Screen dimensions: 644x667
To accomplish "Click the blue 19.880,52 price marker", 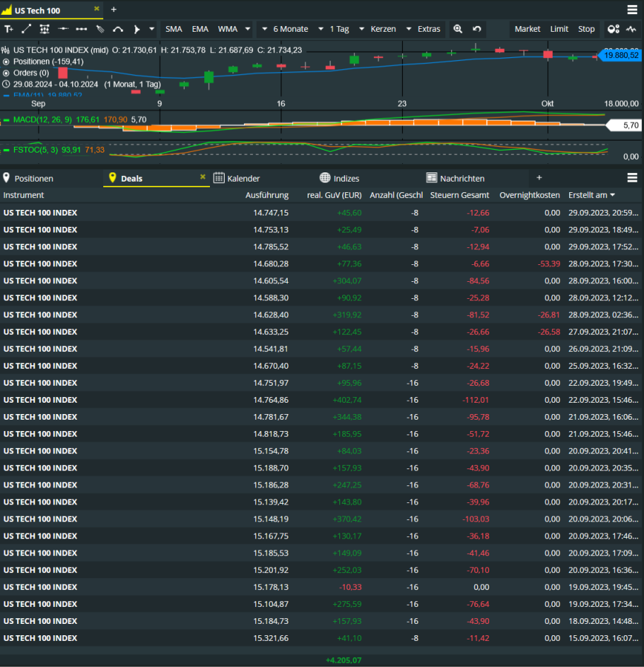I will click(x=620, y=55).
